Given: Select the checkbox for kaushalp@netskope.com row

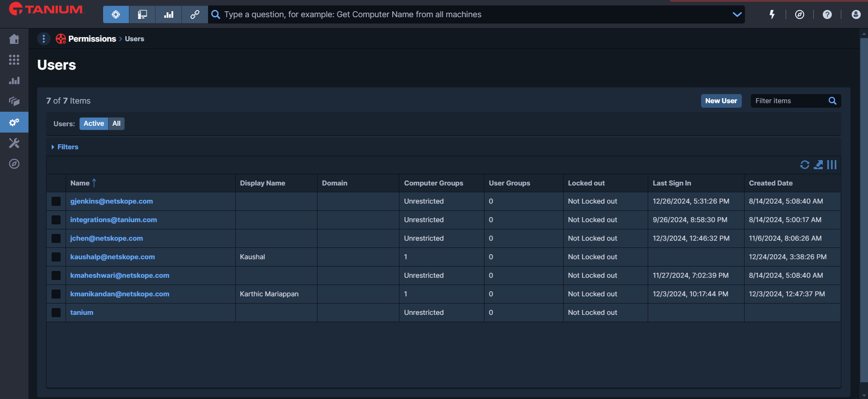Looking at the screenshot, I should click(56, 257).
